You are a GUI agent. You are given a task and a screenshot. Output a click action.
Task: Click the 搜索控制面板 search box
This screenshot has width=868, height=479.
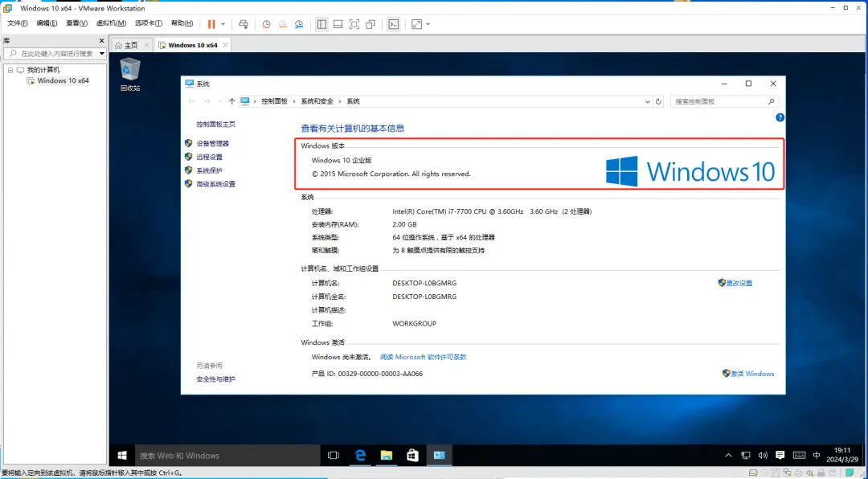(724, 102)
